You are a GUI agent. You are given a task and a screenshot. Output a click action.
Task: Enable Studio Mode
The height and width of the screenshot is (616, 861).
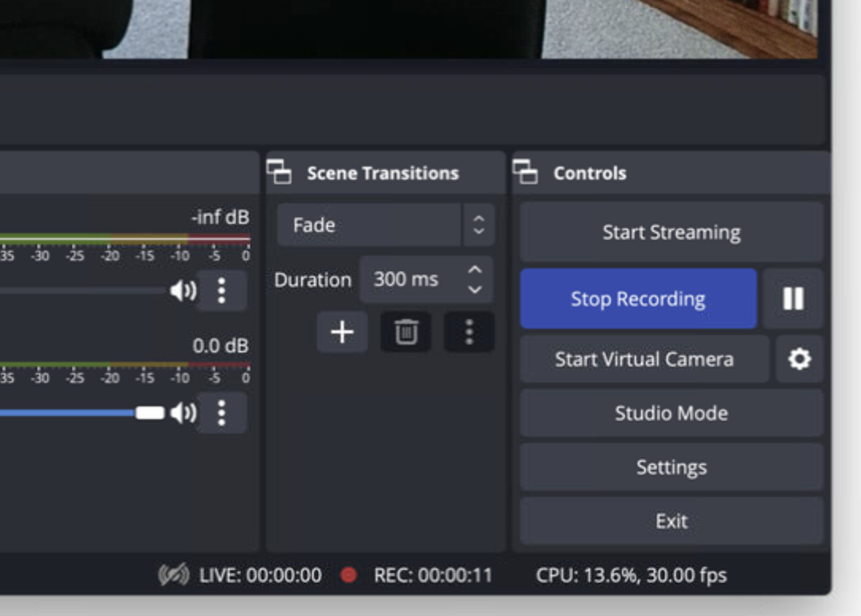tap(671, 413)
